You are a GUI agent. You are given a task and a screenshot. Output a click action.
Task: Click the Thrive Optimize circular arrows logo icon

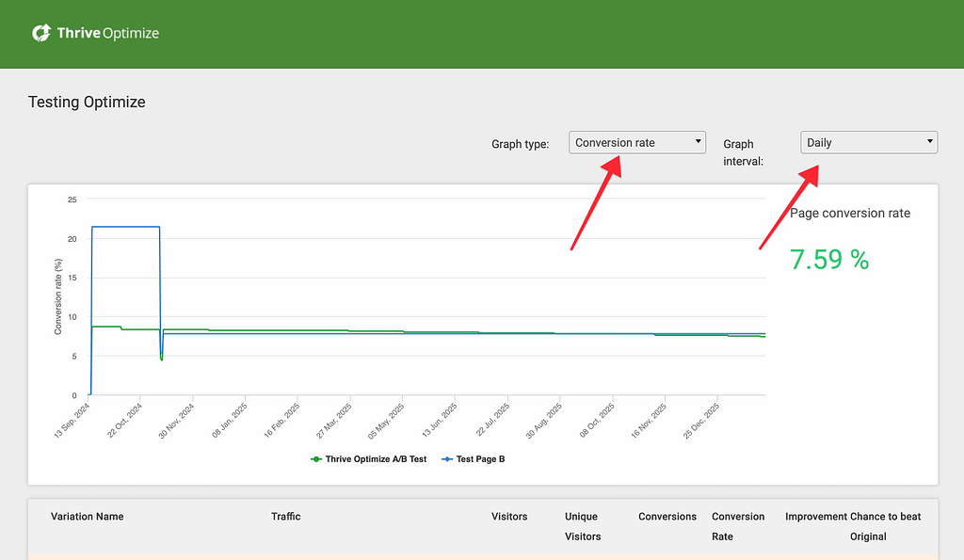[x=41, y=33]
